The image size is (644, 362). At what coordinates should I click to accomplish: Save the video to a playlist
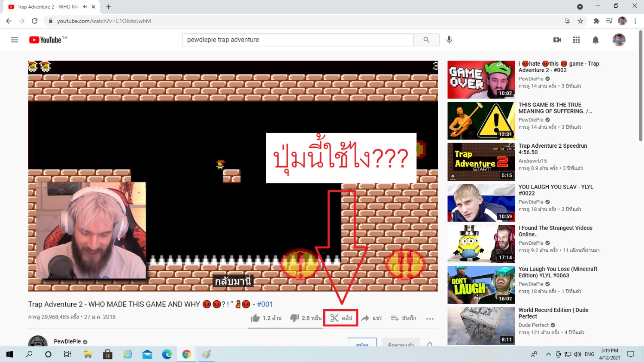pos(403,318)
